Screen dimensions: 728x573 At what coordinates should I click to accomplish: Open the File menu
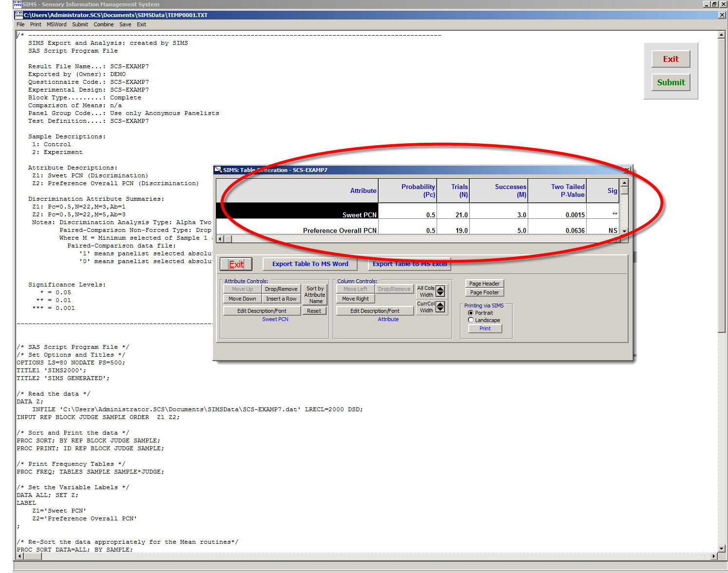(x=20, y=24)
